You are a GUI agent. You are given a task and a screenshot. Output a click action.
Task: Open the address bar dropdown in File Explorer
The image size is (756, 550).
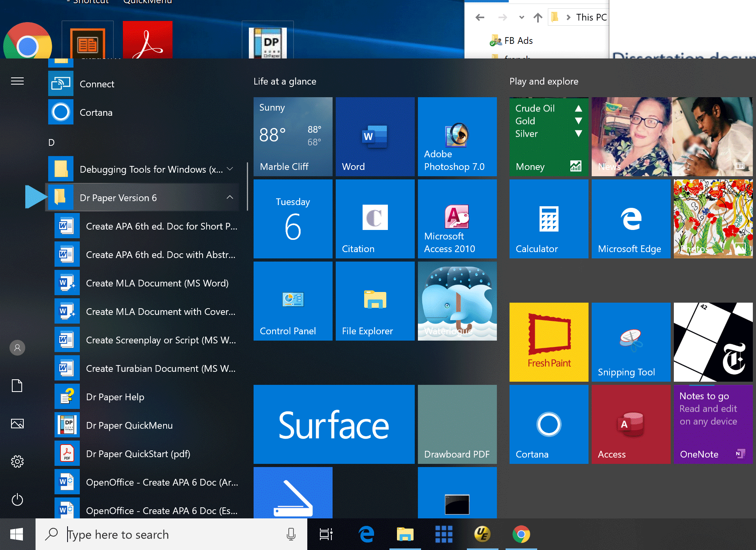point(521,17)
